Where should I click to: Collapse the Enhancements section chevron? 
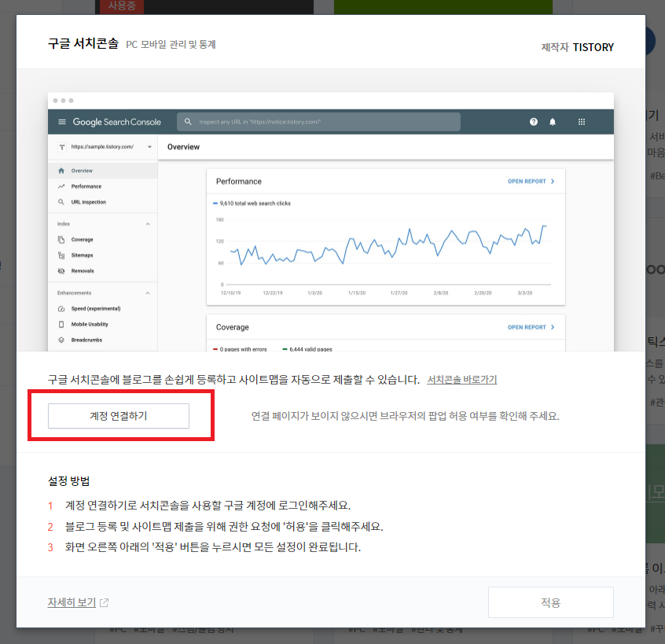[148, 293]
